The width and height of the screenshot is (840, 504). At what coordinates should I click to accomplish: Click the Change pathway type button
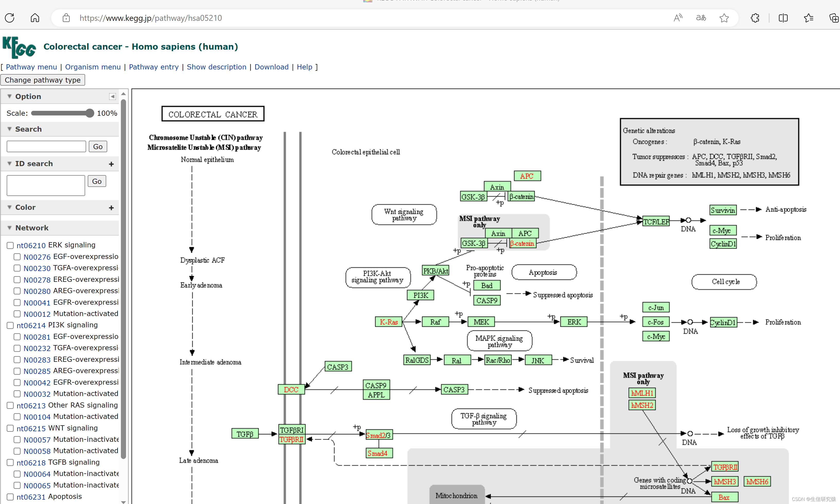pos(43,80)
